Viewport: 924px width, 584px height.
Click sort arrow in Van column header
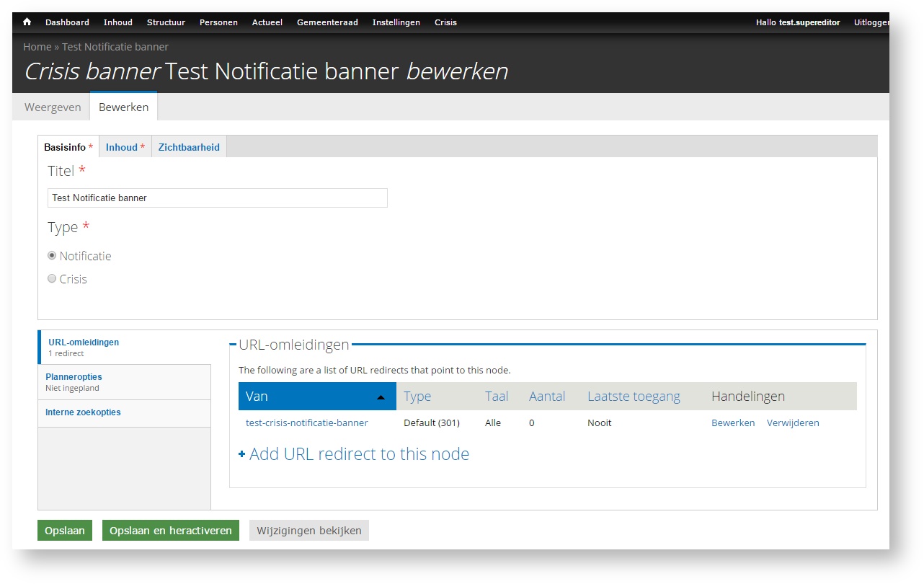click(381, 397)
